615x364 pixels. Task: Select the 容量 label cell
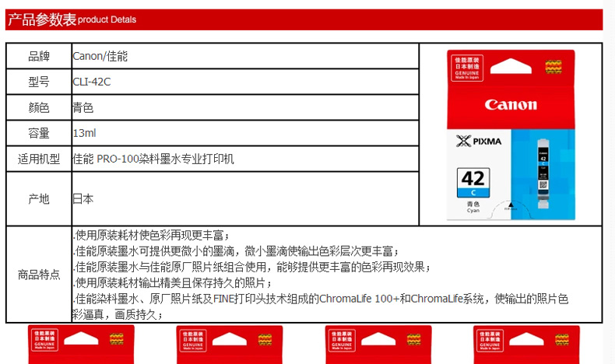tap(39, 133)
